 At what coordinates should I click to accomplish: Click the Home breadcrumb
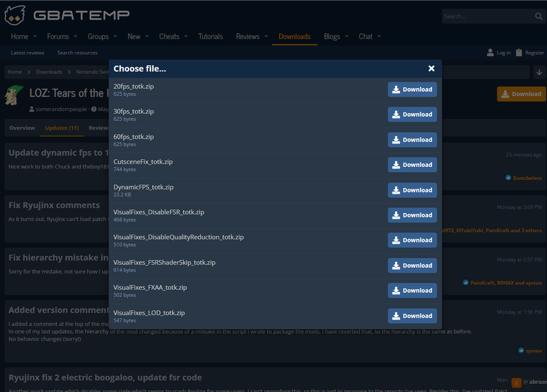click(x=15, y=72)
